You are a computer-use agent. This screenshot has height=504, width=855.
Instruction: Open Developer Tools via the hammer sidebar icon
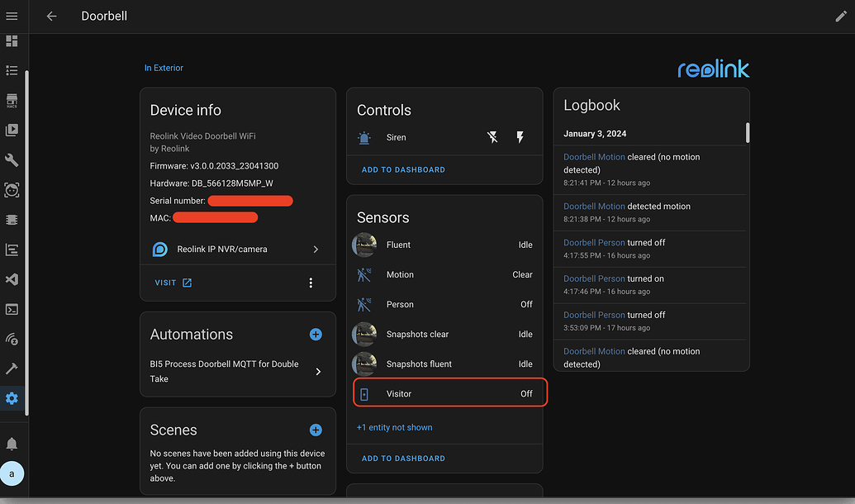(12, 368)
